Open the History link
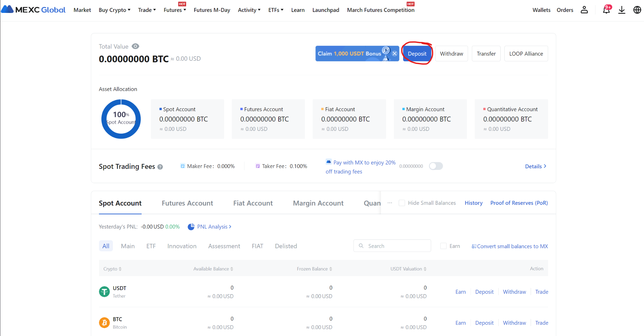Image resolution: width=644 pixels, height=336 pixels. point(474,203)
